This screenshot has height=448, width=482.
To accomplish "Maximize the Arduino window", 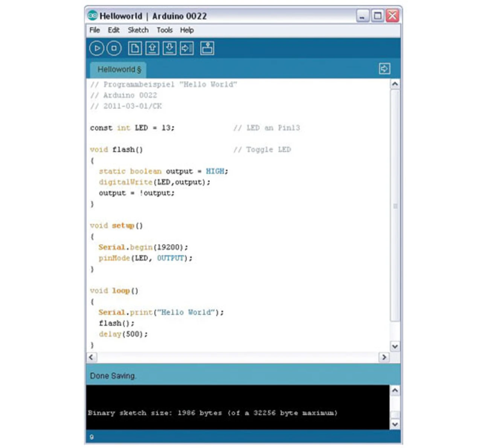I will (378, 16).
